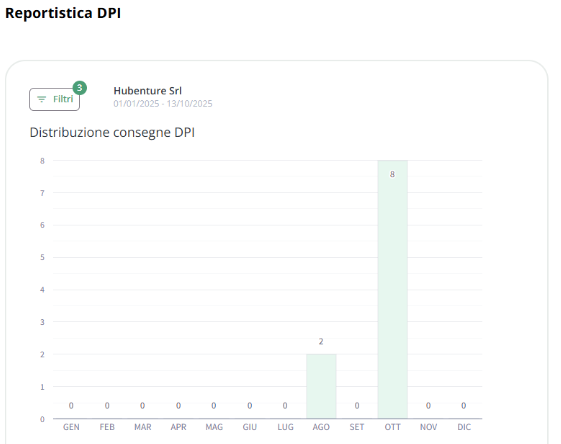Open the Filtri filter button

(54, 99)
